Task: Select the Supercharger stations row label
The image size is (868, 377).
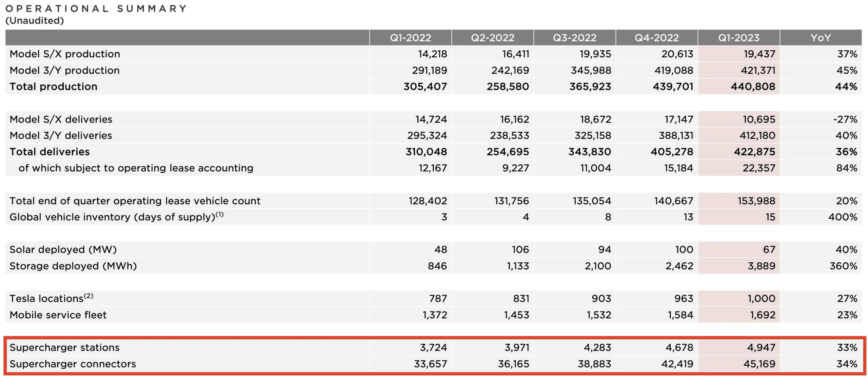Action: [64, 347]
